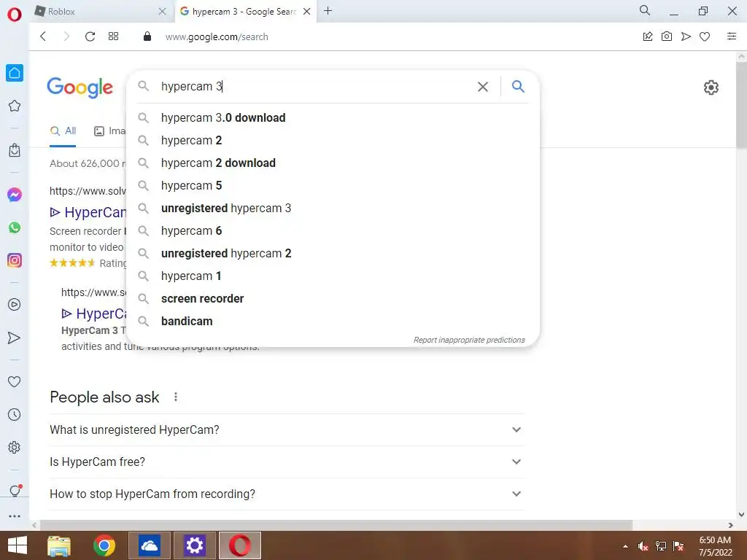The image size is (747, 560).
Task: Open the edit screenshot toolbar icon
Action: (x=648, y=36)
